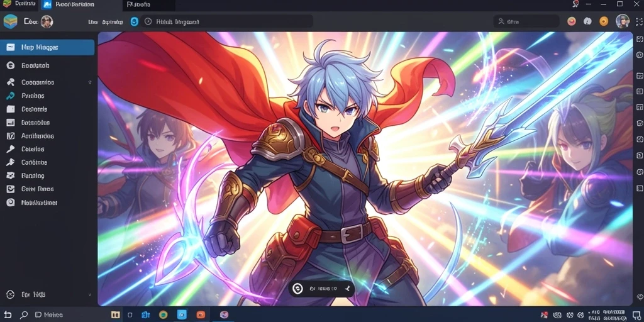Switch to the third tab in the title bar
Image resolution: width=644 pixels, height=322 pixels.
tap(148, 5)
